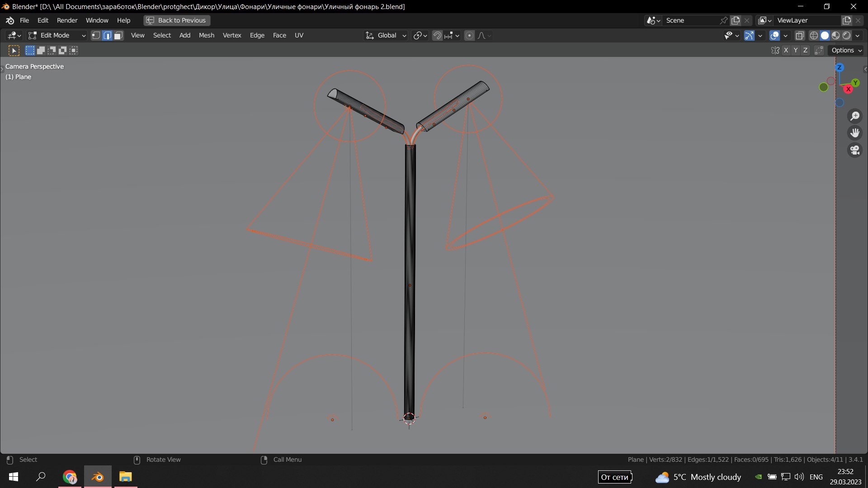
Task: Open the snapping options dropdown
Action: pyautogui.click(x=452, y=35)
